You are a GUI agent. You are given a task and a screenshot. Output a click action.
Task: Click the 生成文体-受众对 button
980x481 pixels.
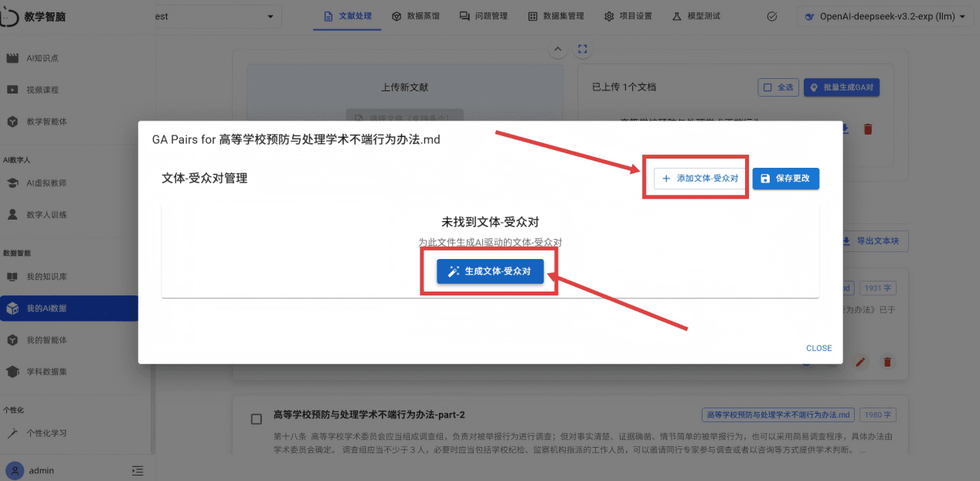pyautogui.click(x=489, y=271)
